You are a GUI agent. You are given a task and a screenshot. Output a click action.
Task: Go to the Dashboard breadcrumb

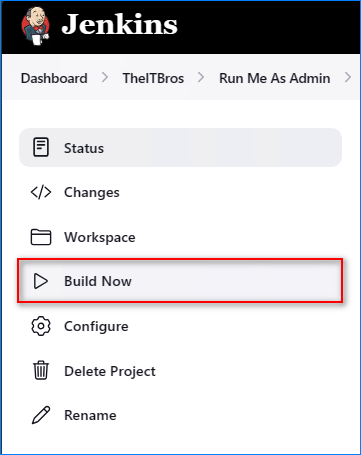pyautogui.click(x=54, y=78)
